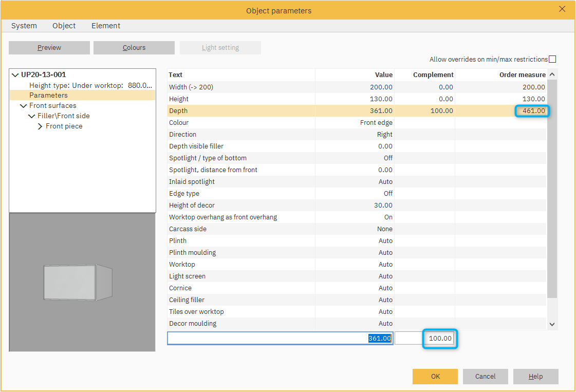Screen dimensions: 576x392
Task: Collapse the Filler\Front side node
Action: 32,116
